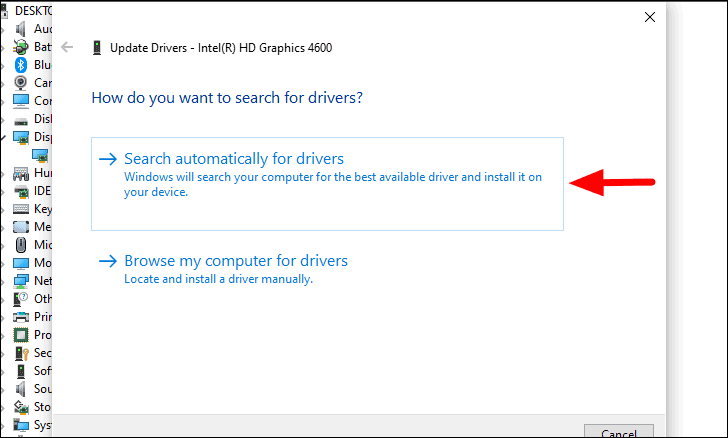Click 'Locate and install a driver manually.' text
This screenshot has height=438, width=728.
pyautogui.click(x=218, y=279)
